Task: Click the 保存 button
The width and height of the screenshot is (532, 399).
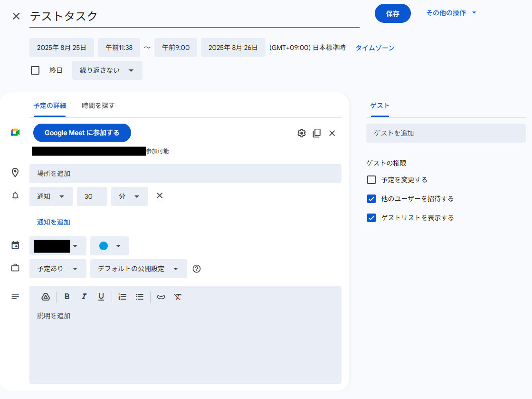Action: [x=392, y=13]
